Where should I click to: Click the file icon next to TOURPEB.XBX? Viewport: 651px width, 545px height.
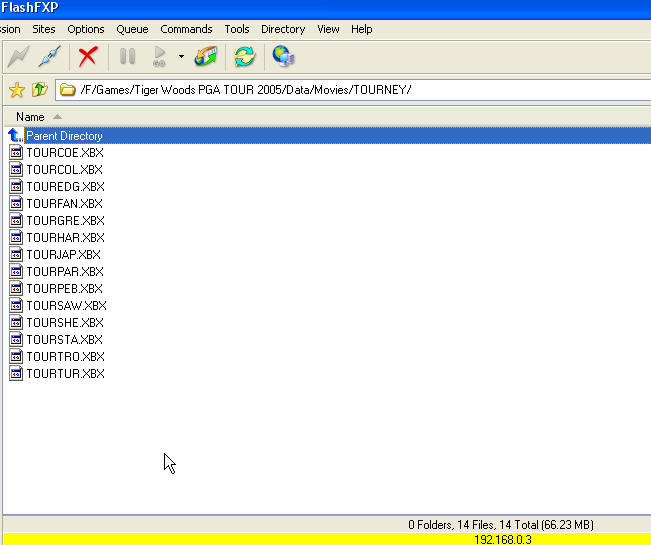point(16,288)
